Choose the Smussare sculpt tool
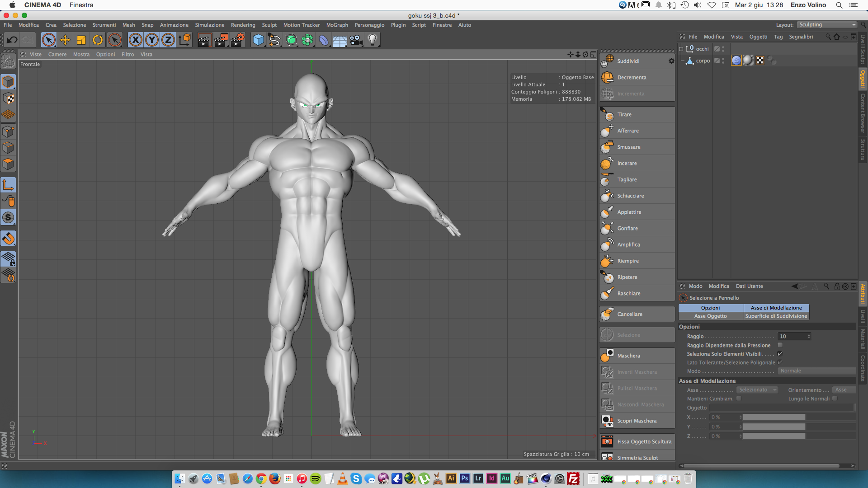The image size is (868, 488). [x=628, y=147]
